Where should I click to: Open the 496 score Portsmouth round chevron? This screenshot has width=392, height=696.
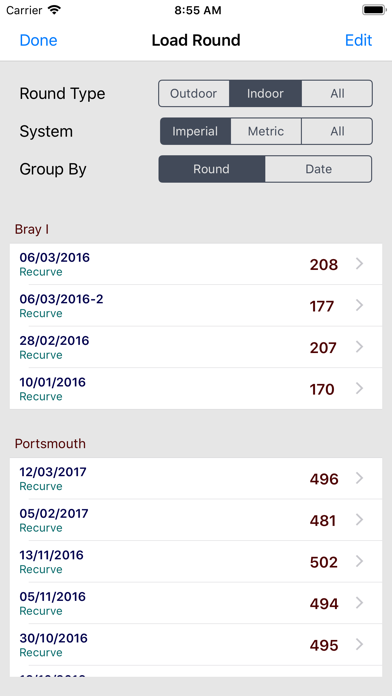click(360, 478)
